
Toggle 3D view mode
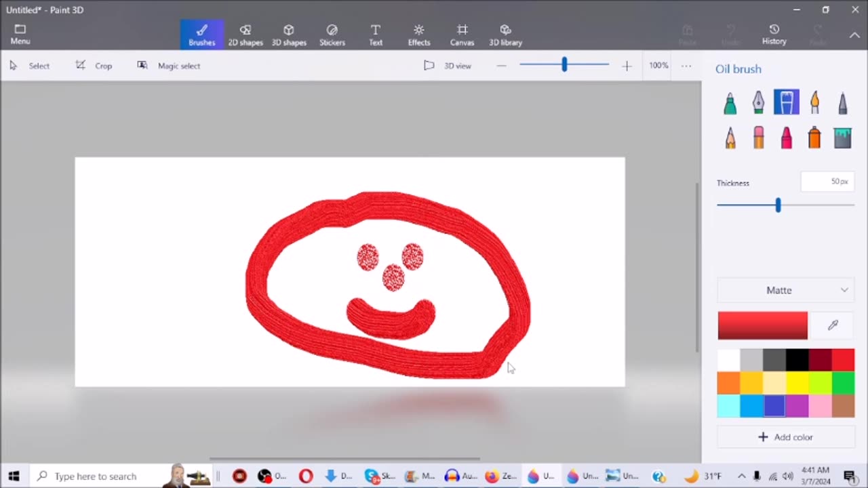pyautogui.click(x=448, y=66)
